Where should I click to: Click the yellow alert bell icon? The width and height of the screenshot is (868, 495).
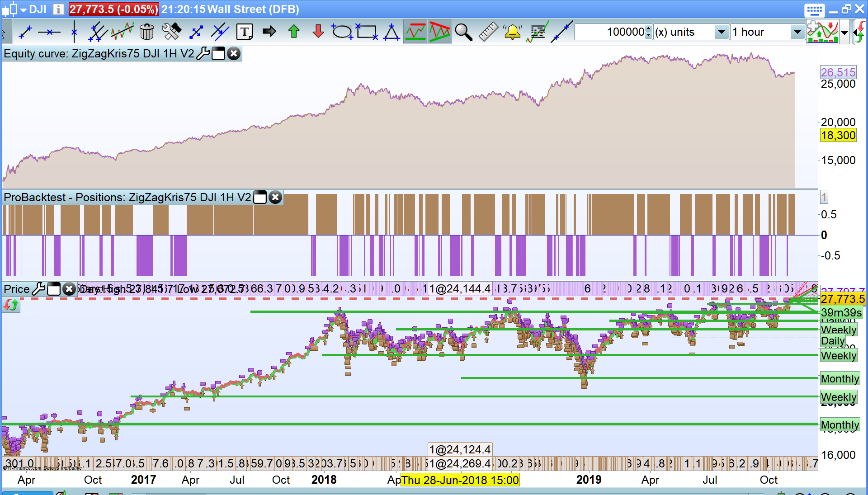tap(512, 32)
